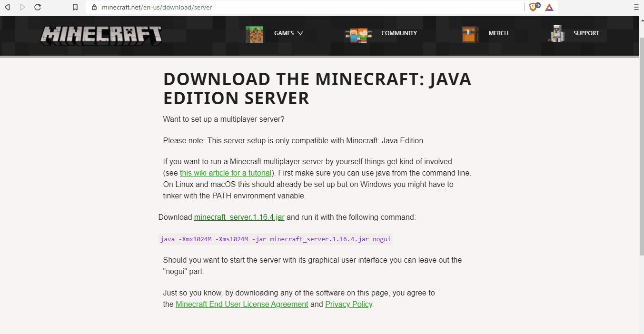Download minecraft_server.1.16.4.jar link

239,217
